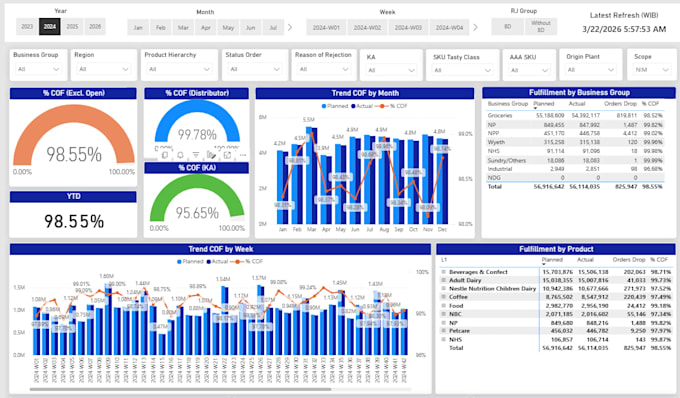Open the KA filter dropdown

[391, 70]
